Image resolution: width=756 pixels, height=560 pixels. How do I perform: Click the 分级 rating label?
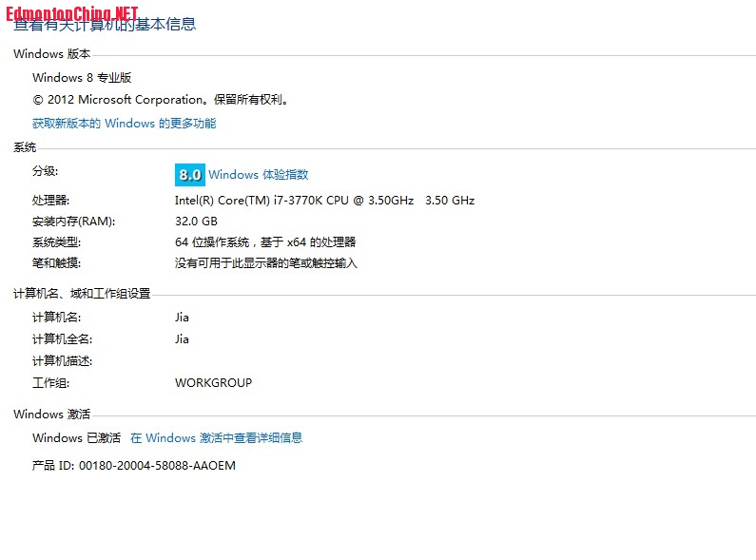(x=45, y=171)
